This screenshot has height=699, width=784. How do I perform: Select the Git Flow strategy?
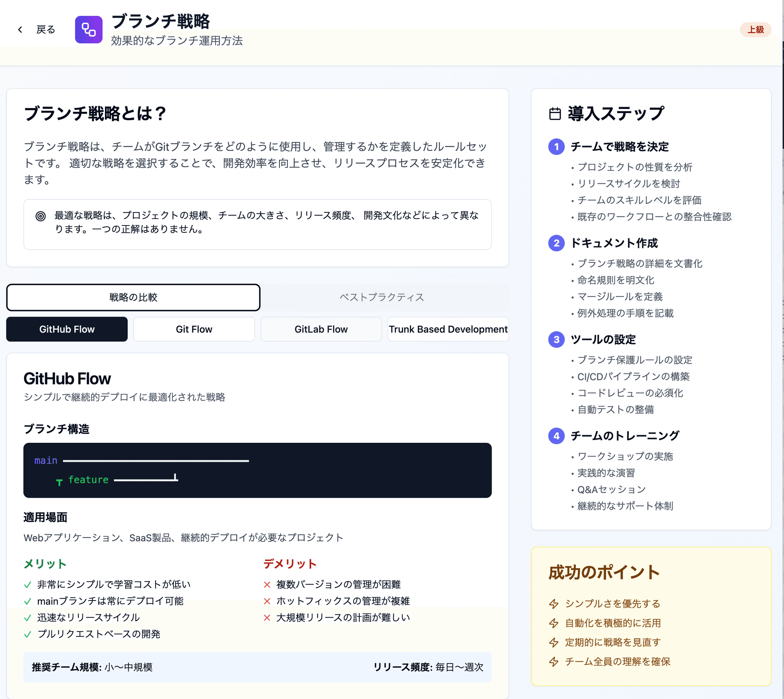click(194, 329)
